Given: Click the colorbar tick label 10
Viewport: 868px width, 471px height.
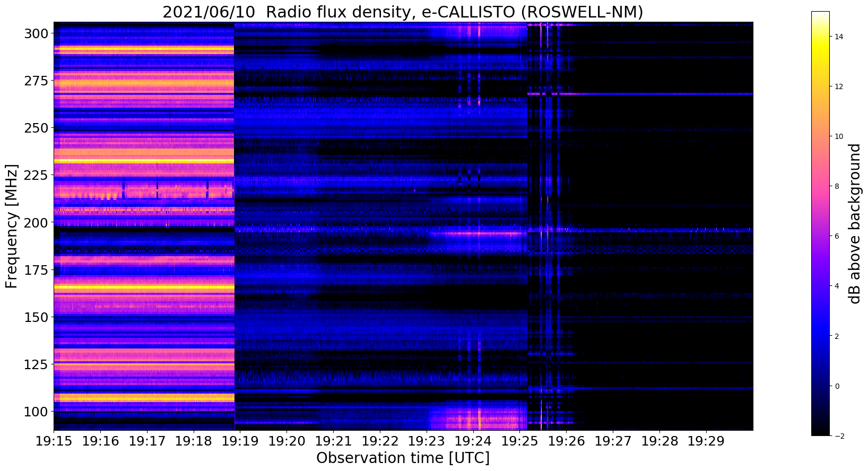Looking at the screenshot, I should (x=840, y=136).
